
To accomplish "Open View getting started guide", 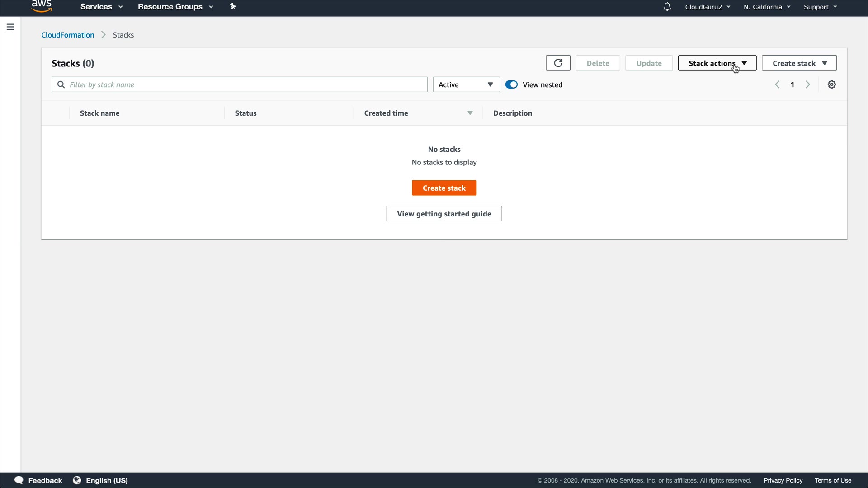I will pos(444,214).
